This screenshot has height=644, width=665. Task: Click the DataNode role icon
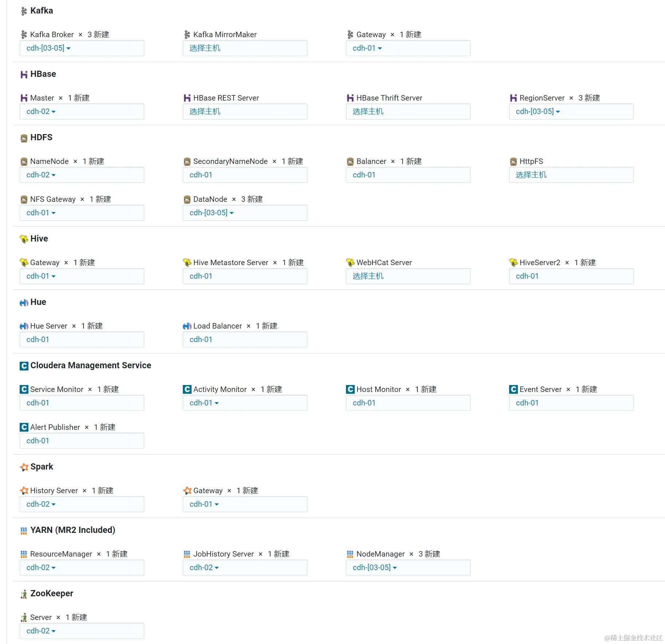[187, 199]
